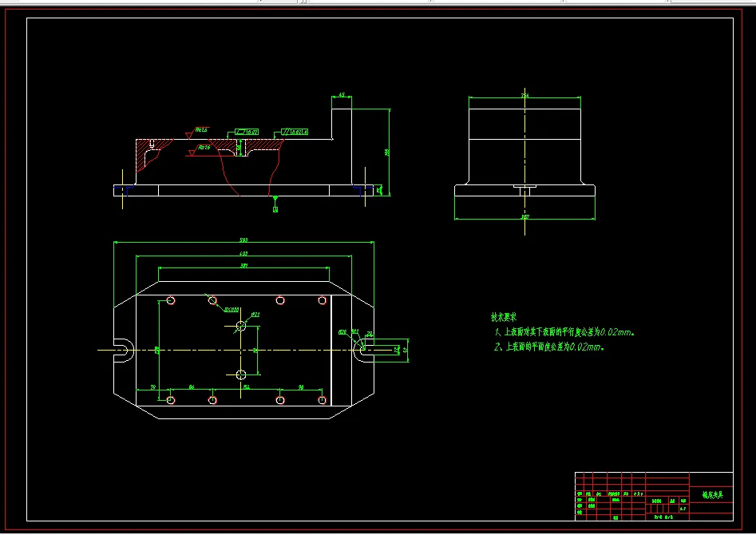756x535 pixels.
Task: Click the parallelism tolerance frame referencing datum A
Action: 294,132
